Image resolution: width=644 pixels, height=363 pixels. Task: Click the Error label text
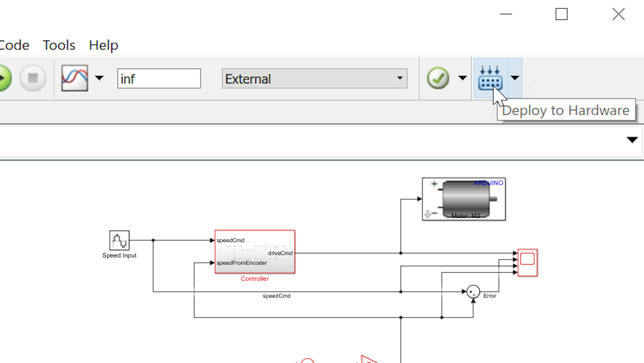[490, 296]
